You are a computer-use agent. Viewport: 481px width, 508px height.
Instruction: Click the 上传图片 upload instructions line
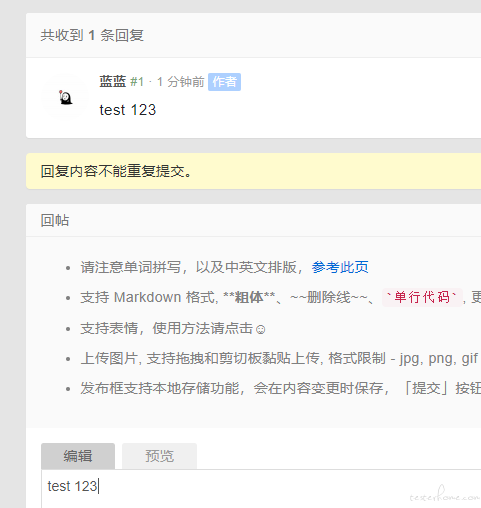tap(279, 359)
